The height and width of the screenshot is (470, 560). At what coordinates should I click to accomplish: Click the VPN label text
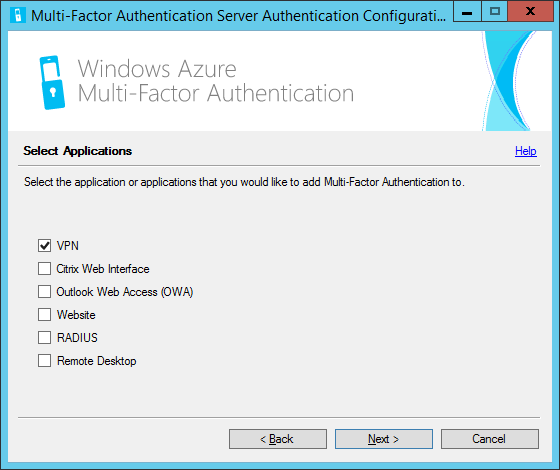point(68,246)
